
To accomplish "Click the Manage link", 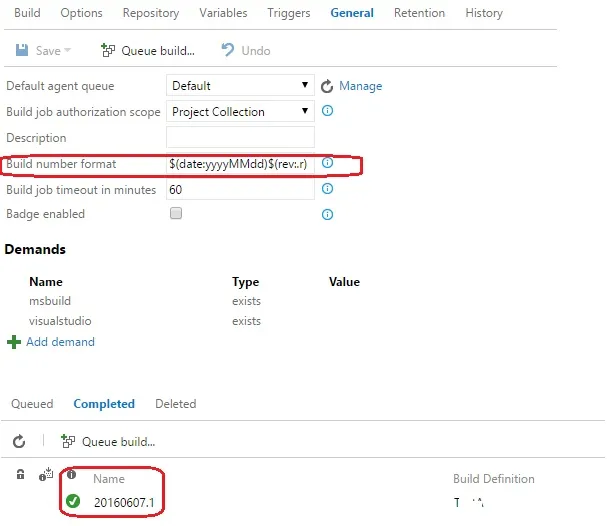I will (360, 86).
